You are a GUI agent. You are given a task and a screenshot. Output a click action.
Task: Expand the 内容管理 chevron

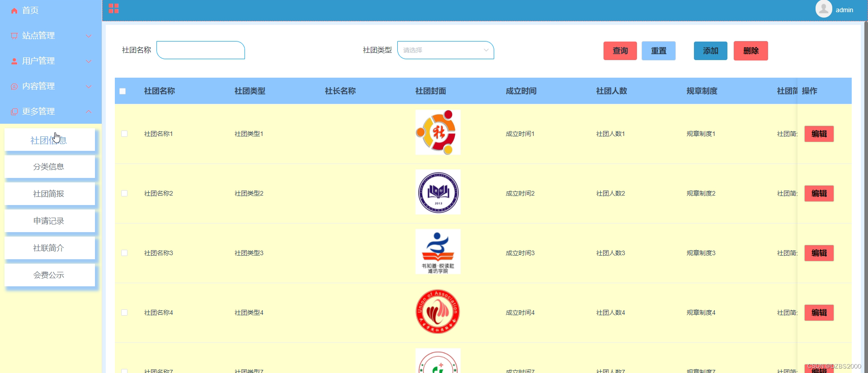click(89, 86)
